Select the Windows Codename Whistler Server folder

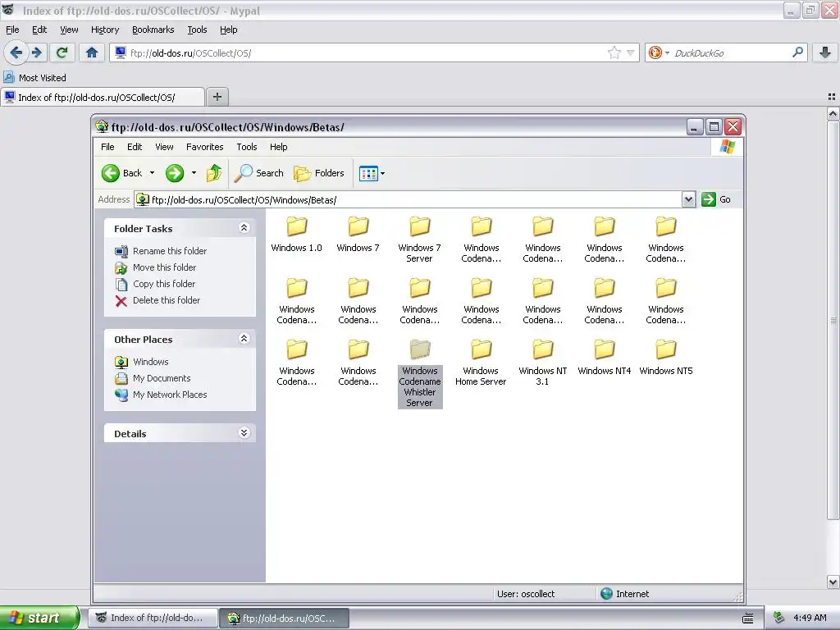pos(420,373)
